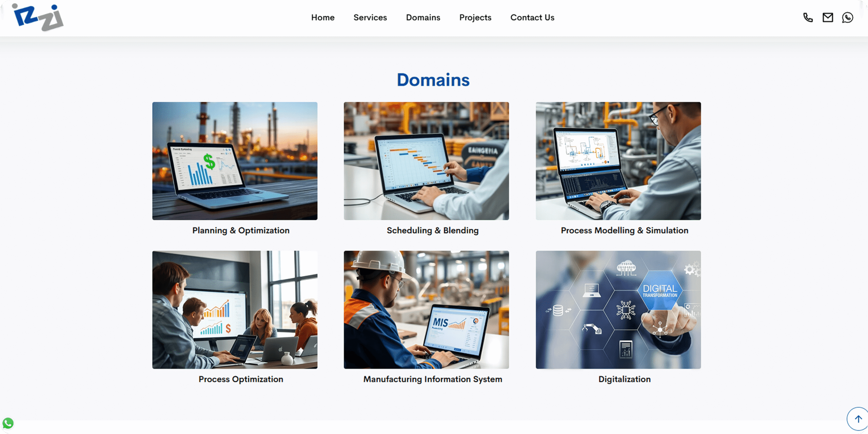This screenshot has width=868, height=434.
Task: Open Process Modelling & Simulation image
Action: 618,161
